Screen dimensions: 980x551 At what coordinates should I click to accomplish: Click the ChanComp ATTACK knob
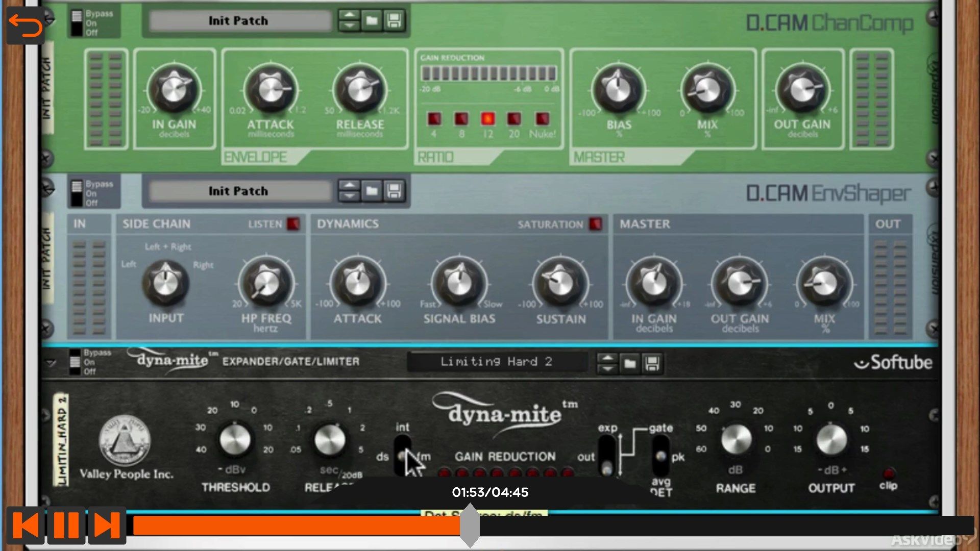[271, 90]
